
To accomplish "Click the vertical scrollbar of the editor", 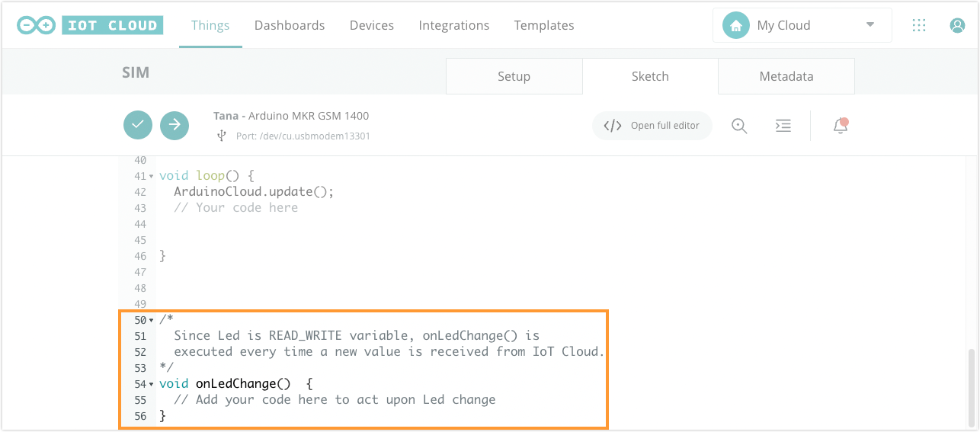I will [970, 387].
